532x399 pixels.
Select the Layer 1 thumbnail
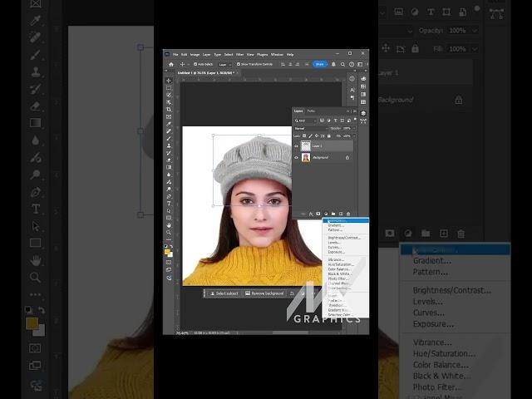305,145
